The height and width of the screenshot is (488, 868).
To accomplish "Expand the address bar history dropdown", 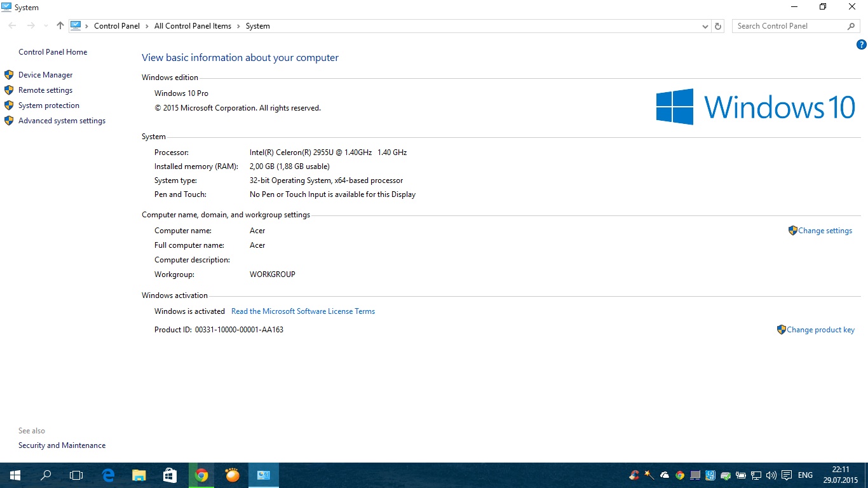I will pos(705,26).
